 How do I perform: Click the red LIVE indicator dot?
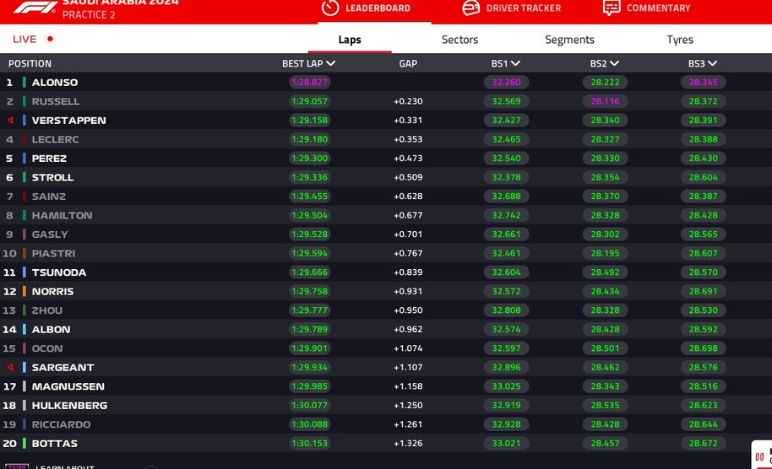click(x=50, y=39)
